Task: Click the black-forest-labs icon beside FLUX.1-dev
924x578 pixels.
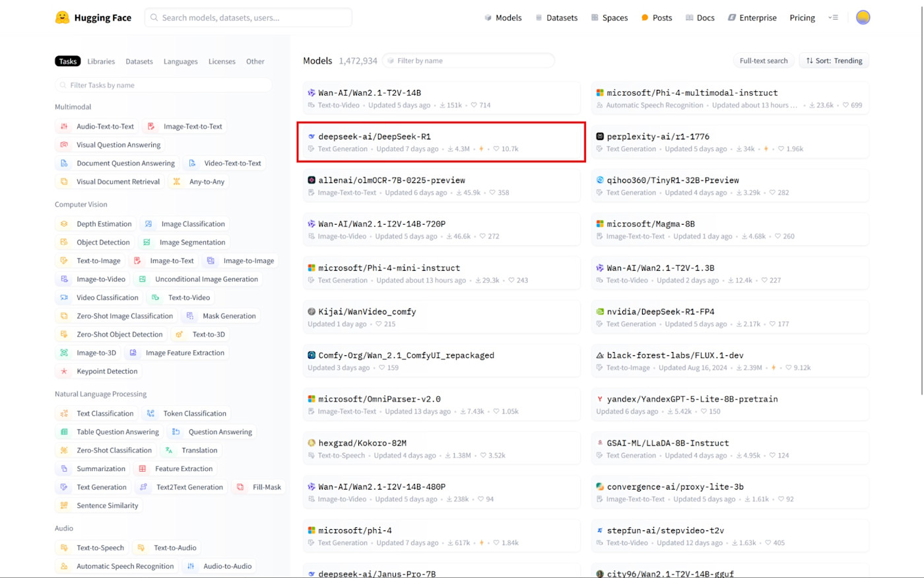Action: click(x=600, y=355)
